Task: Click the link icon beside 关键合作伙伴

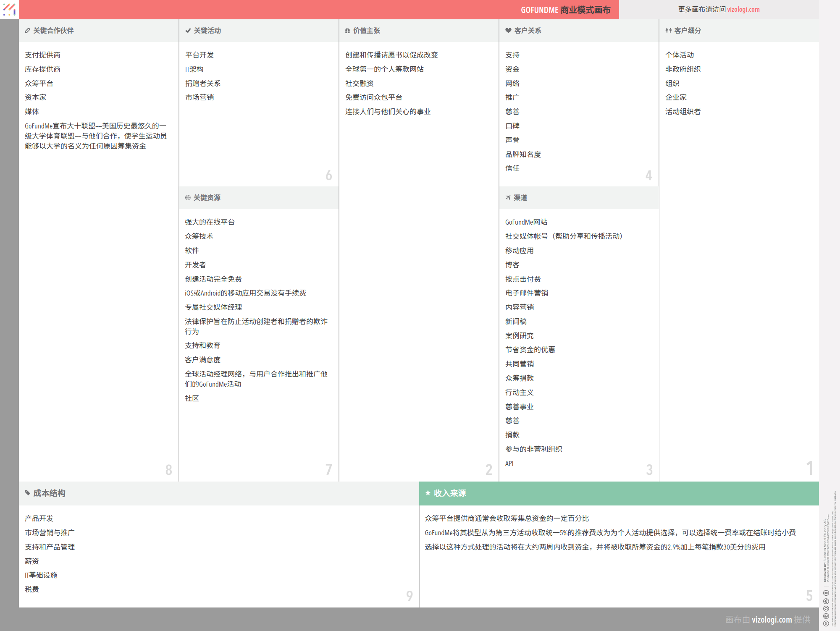Action: point(27,31)
